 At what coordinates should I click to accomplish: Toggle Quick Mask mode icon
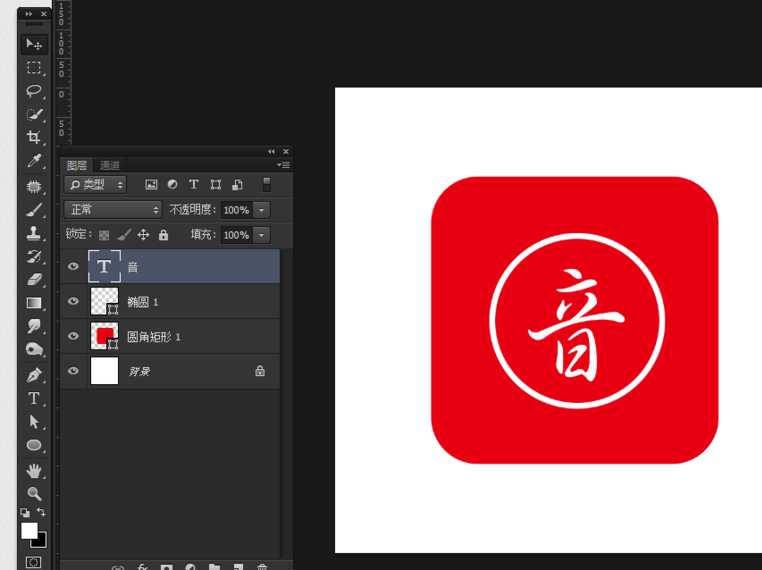33,562
